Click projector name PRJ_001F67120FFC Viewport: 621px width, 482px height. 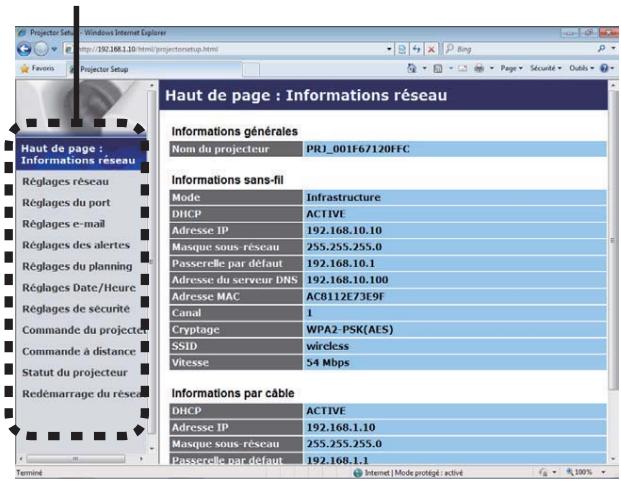(358, 149)
